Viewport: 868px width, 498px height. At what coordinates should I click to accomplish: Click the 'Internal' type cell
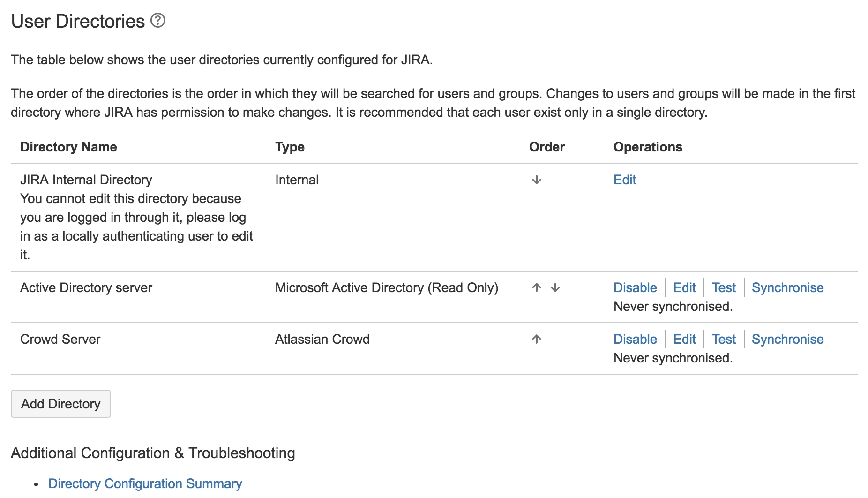297,180
